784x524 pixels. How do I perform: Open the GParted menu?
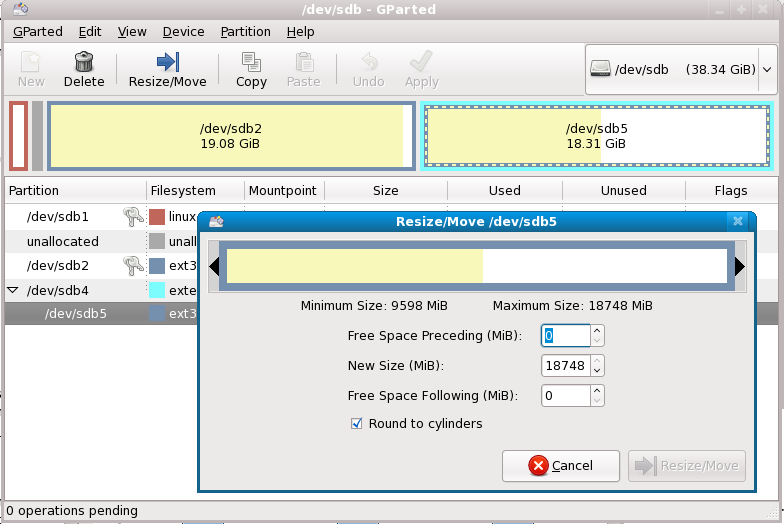tap(38, 32)
